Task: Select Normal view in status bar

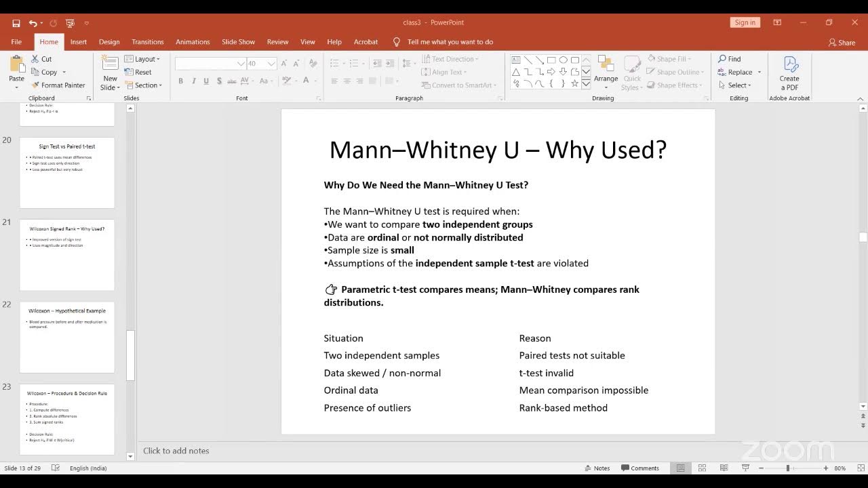Action: point(680,468)
